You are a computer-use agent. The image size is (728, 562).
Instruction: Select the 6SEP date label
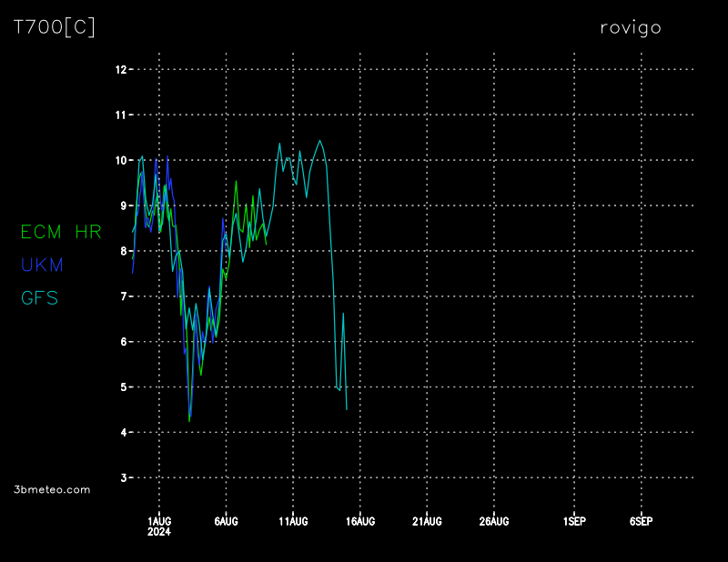click(641, 521)
